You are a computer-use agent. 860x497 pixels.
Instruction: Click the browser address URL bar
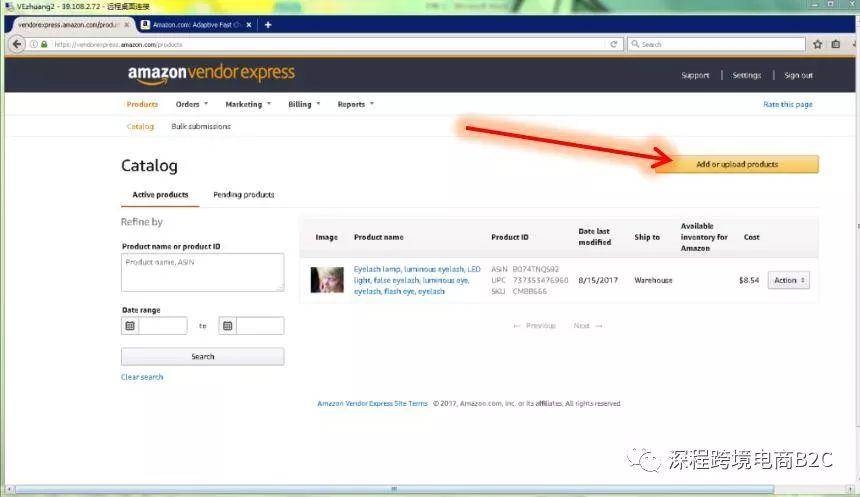pos(329,44)
